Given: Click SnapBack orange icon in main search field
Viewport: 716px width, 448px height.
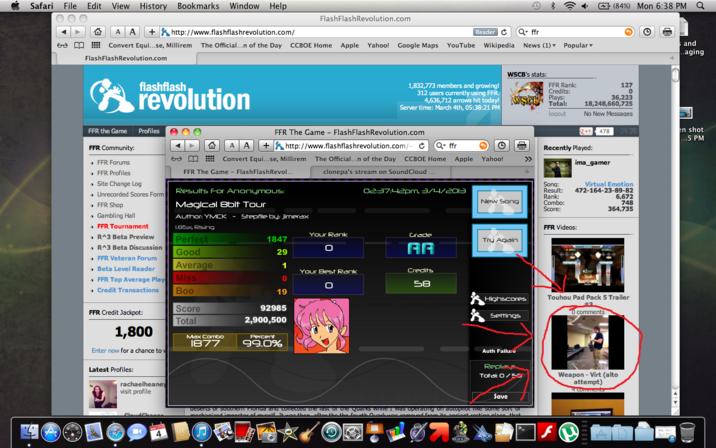Looking at the screenshot, I should [x=629, y=32].
